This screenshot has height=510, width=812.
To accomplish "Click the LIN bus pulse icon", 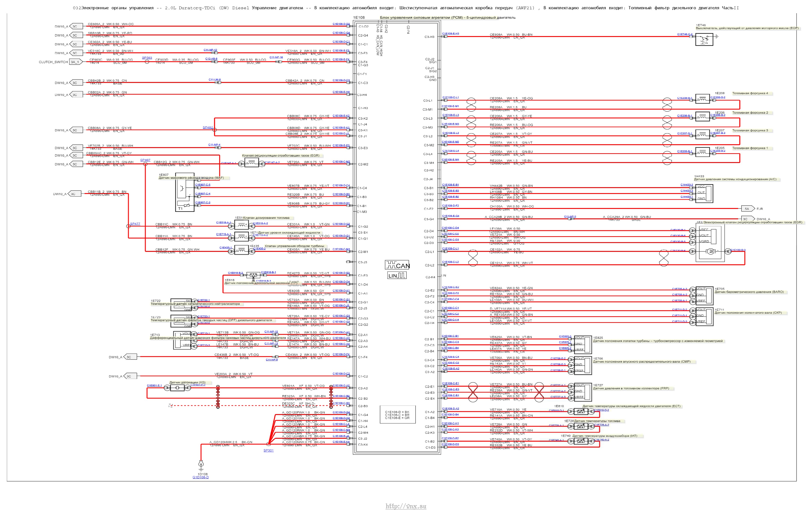I will point(397,275).
